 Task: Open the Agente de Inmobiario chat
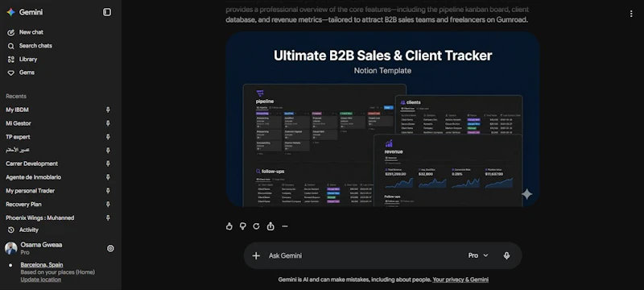pos(33,177)
